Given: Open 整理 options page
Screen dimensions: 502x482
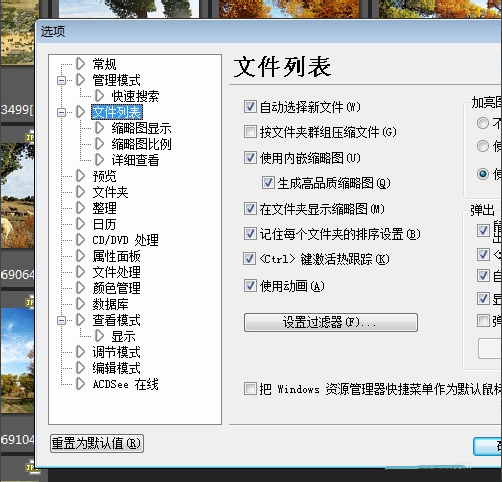Looking at the screenshot, I should point(104,208).
